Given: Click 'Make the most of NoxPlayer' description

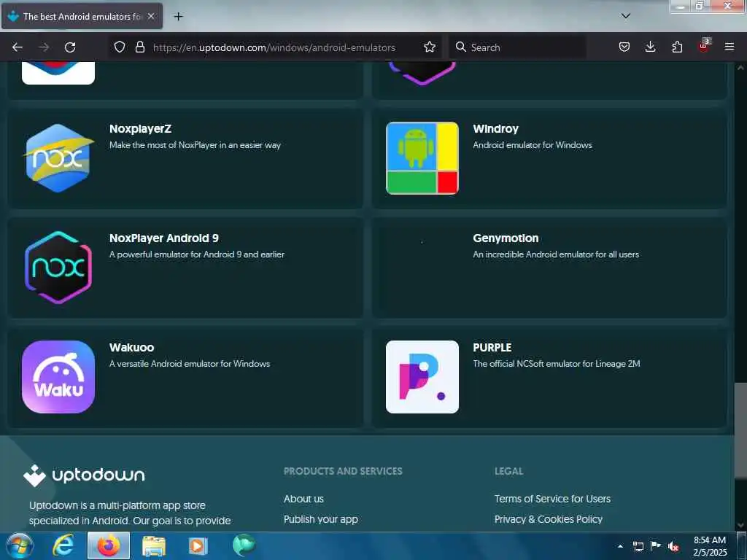Looking at the screenshot, I should coord(195,145).
